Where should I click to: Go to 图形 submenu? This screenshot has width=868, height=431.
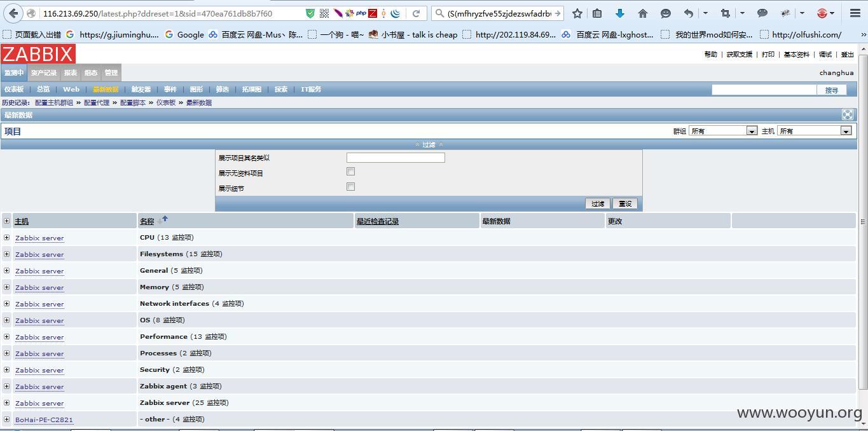point(196,90)
